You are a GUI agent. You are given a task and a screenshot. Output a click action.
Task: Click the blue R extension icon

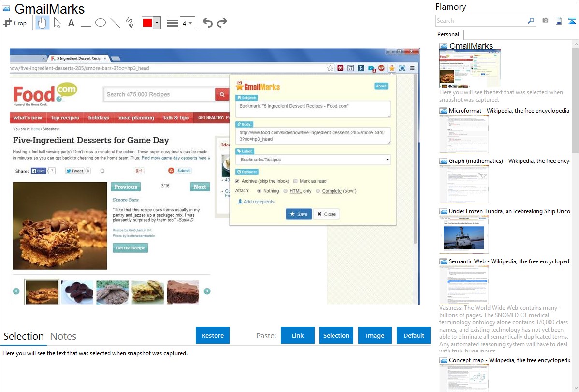tap(361, 68)
